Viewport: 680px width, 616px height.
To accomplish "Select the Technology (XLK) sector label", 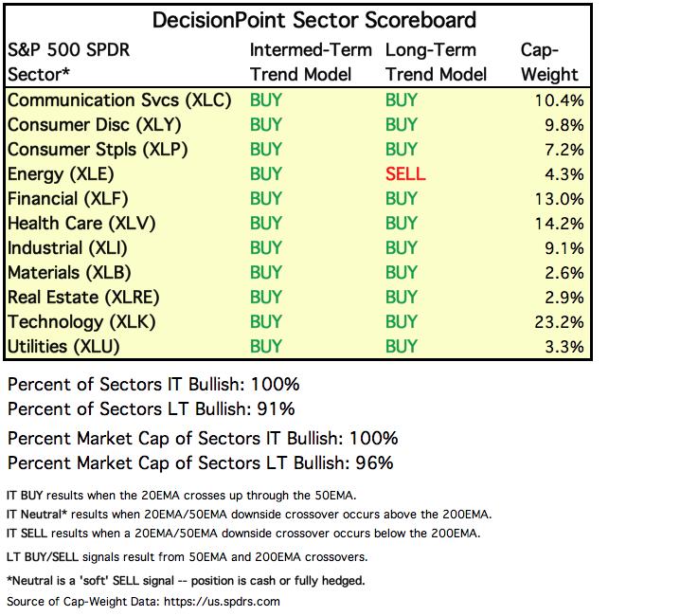I will tap(82, 322).
